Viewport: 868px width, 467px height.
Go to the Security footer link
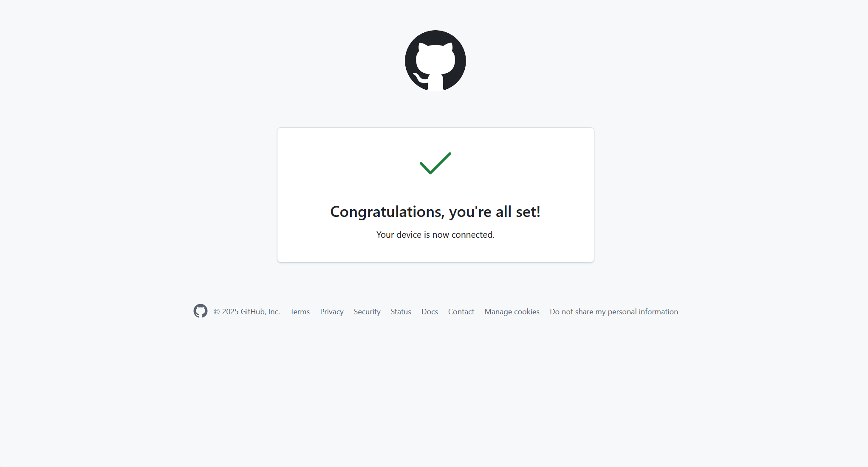(x=367, y=312)
